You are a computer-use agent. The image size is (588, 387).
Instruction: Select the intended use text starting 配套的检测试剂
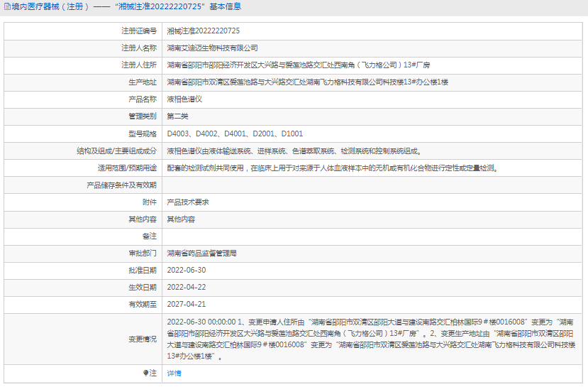pos(333,168)
